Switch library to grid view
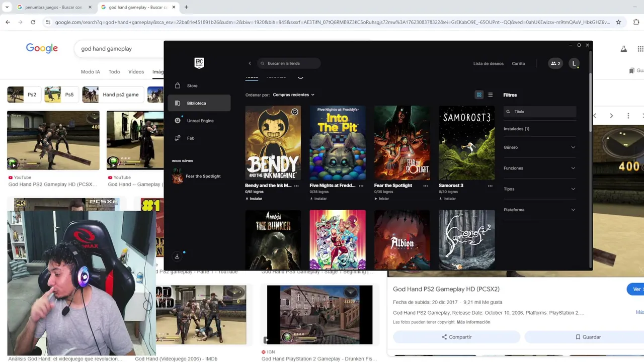The height and width of the screenshot is (362, 644). point(479,95)
